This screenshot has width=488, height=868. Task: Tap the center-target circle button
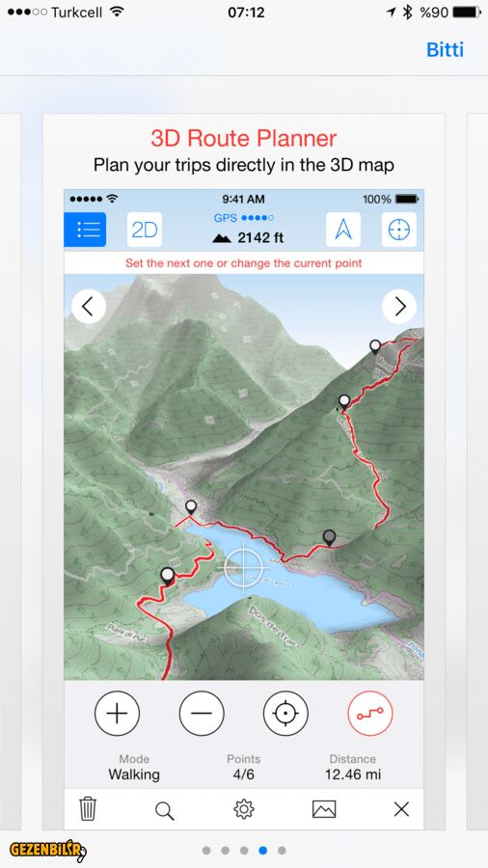click(285, 714)
